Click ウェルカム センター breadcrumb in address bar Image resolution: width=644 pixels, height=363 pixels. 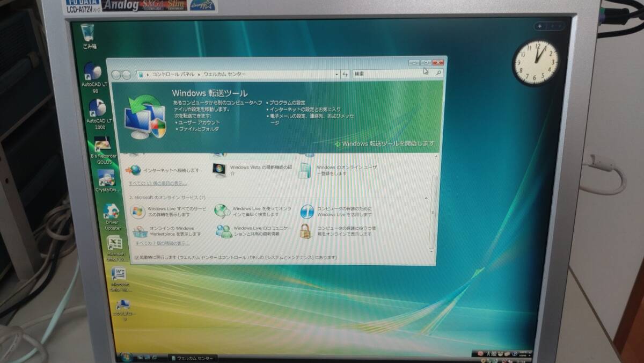224,74
